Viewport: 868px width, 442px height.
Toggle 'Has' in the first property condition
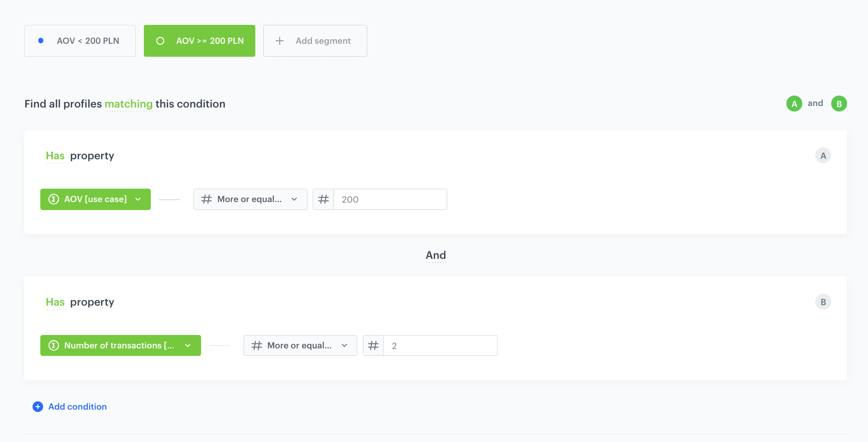[55, 156]
